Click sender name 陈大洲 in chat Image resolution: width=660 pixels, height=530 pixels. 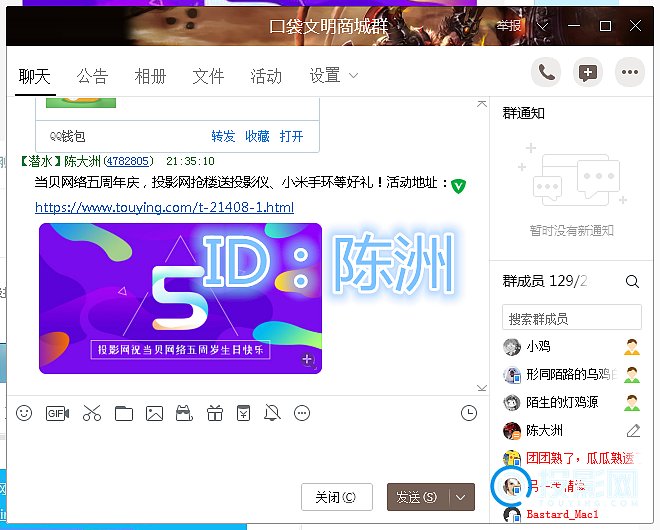point(82,161)
